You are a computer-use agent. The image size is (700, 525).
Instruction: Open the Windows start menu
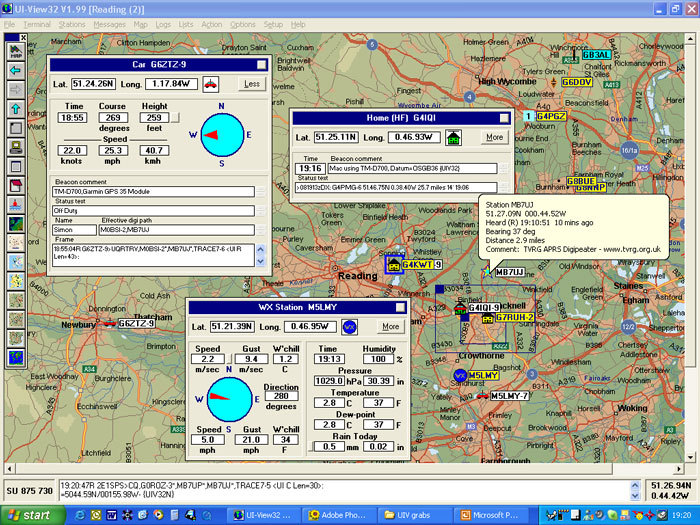click(x=32, y=515)
